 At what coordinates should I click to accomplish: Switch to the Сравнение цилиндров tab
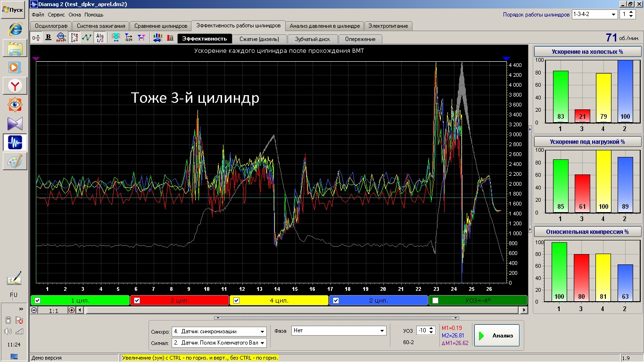[160, 26]
